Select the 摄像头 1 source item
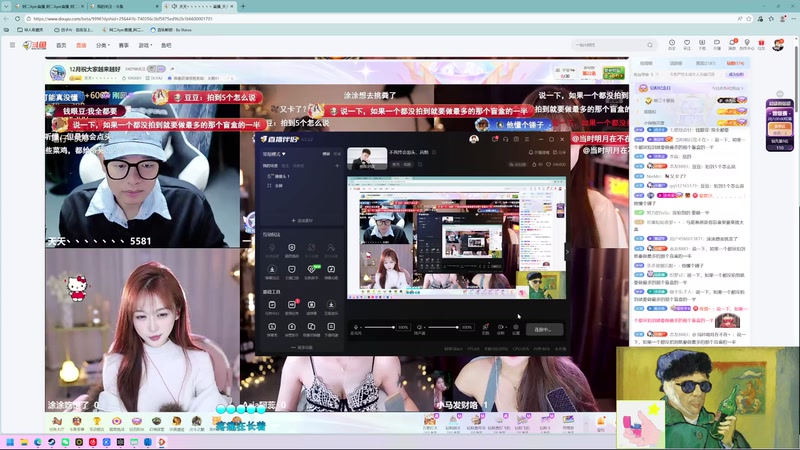Viewport: 800px width, 450px height. 278,176
